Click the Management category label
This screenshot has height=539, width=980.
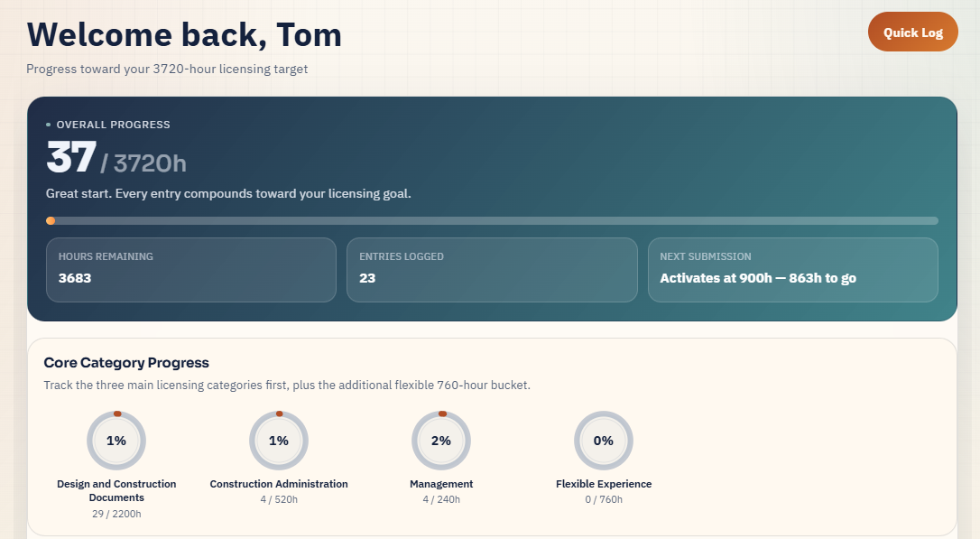[441, 484]
